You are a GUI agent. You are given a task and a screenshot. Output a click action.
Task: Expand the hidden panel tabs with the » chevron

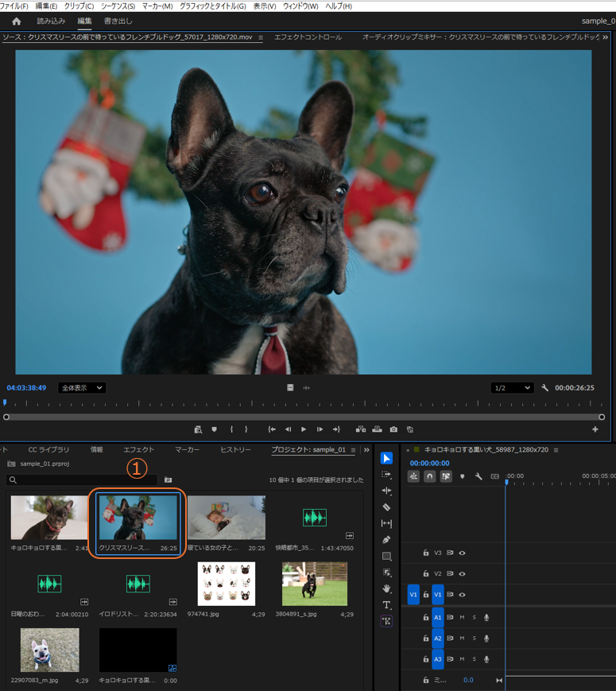point(366,450)
